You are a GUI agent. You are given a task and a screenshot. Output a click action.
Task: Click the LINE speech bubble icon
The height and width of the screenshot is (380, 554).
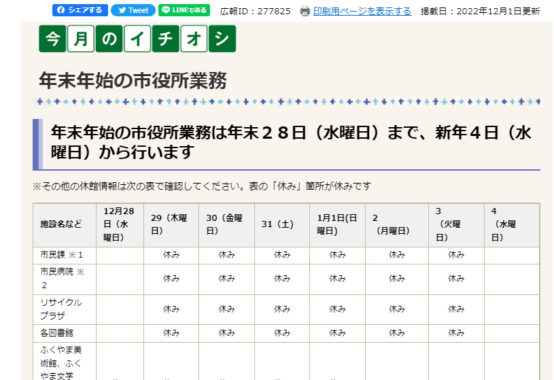coord(166,10)
